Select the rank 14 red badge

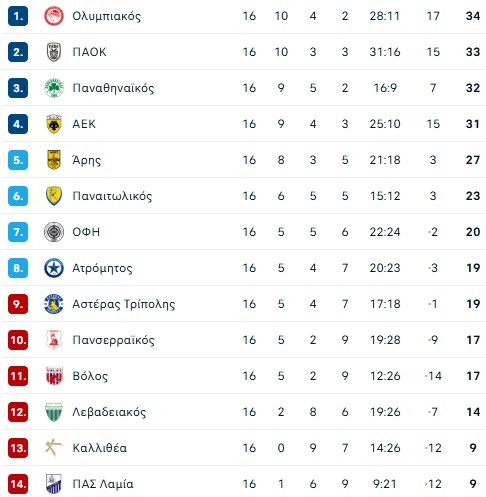pos(18,484)
